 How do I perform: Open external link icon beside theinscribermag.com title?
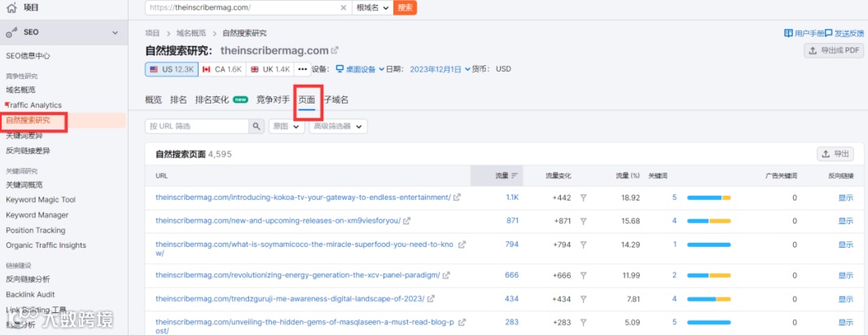pos(335,51)
